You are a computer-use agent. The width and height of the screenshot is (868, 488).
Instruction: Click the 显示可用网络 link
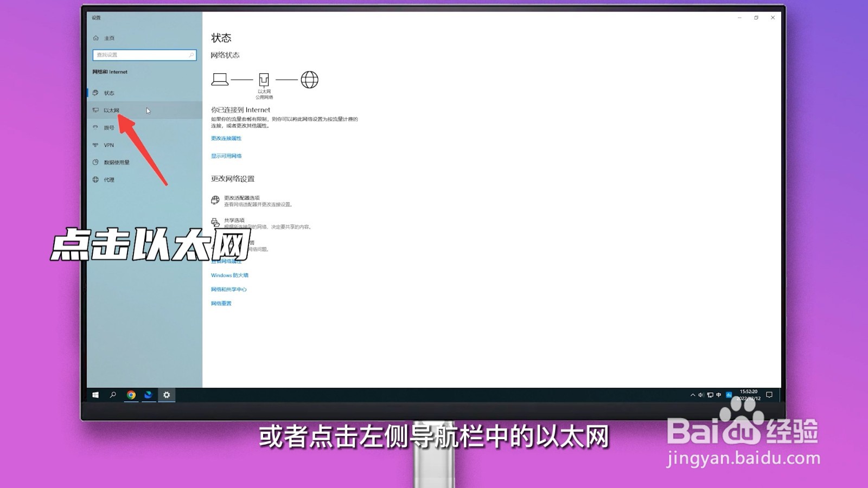pyautogui.click(x=226, y=156)
